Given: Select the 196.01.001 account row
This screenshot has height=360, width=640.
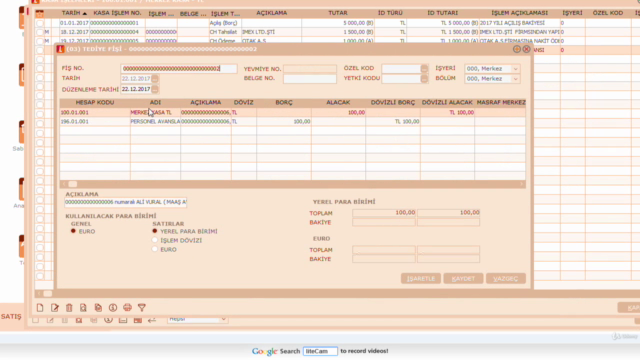Looking at the screenshot, I should point(292,122).
